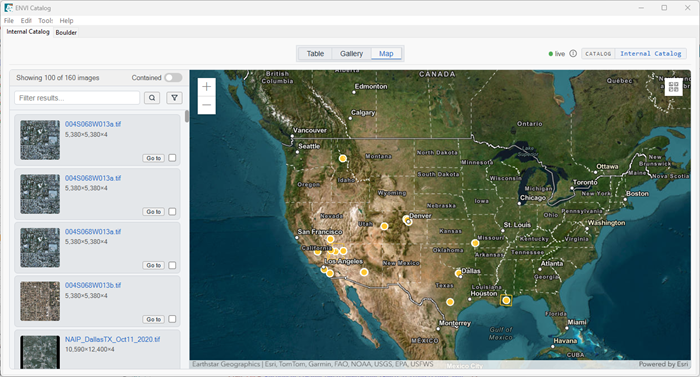
Task: Check the box for 004S068W013b.tif item
Action: [172, 319]
